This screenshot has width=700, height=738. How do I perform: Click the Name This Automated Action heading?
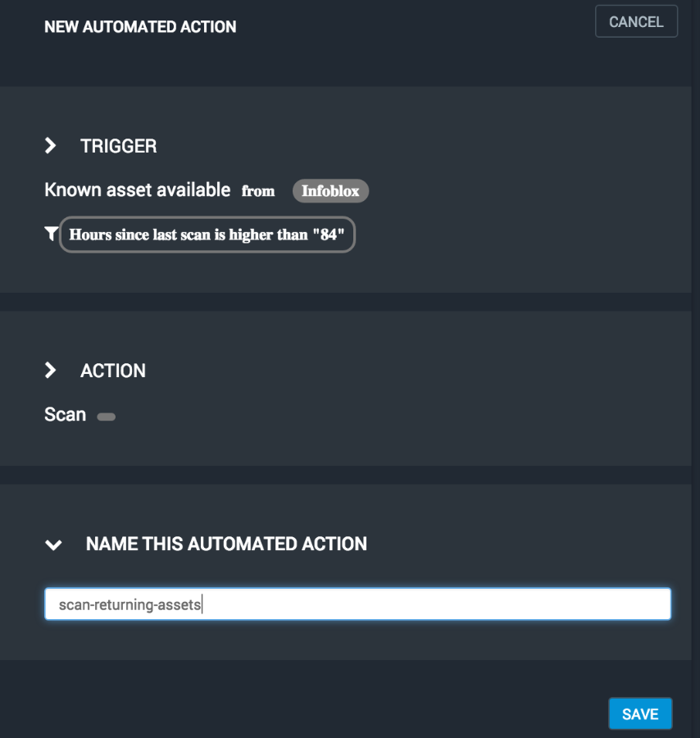point(226,544)
